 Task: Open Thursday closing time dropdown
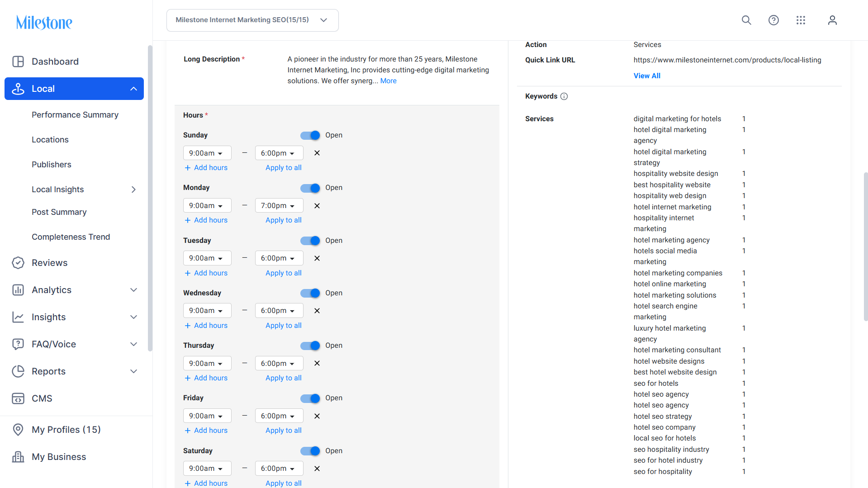tap(279, 363)
